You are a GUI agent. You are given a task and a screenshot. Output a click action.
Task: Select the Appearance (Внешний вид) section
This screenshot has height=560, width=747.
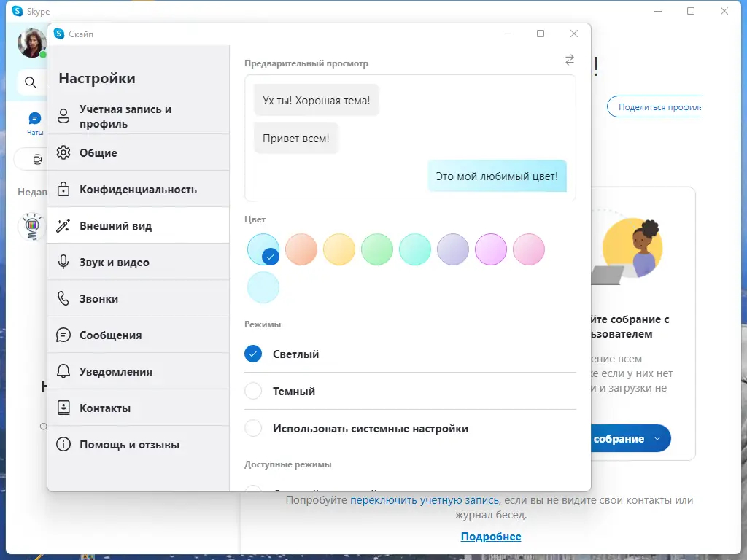[138, 226]
